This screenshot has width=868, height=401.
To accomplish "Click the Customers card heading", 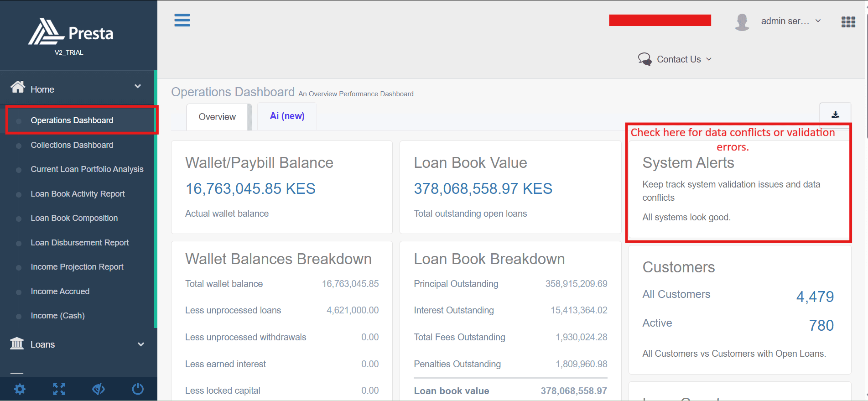I will pos(679,267).
